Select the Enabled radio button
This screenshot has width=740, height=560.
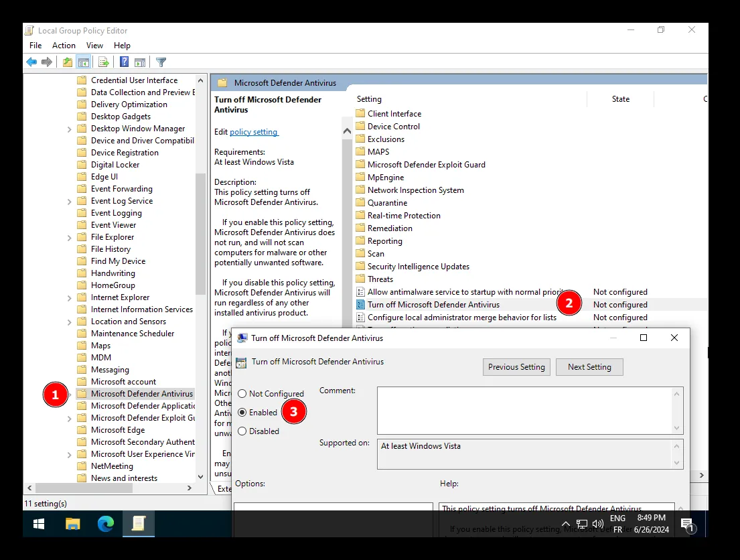pyautogui.click(x=242, y=413)
